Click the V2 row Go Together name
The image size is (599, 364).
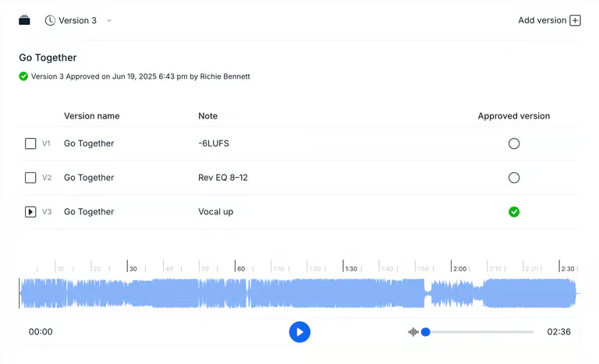(89, 178)
